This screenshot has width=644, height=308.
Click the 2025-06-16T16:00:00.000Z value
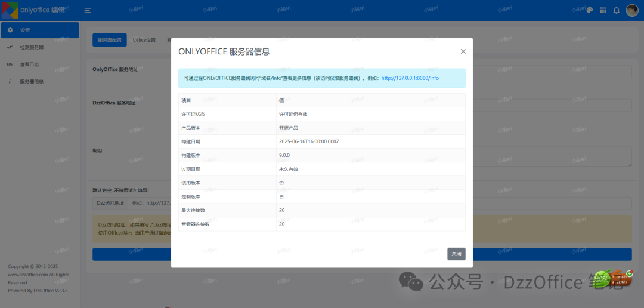point(309,141)
